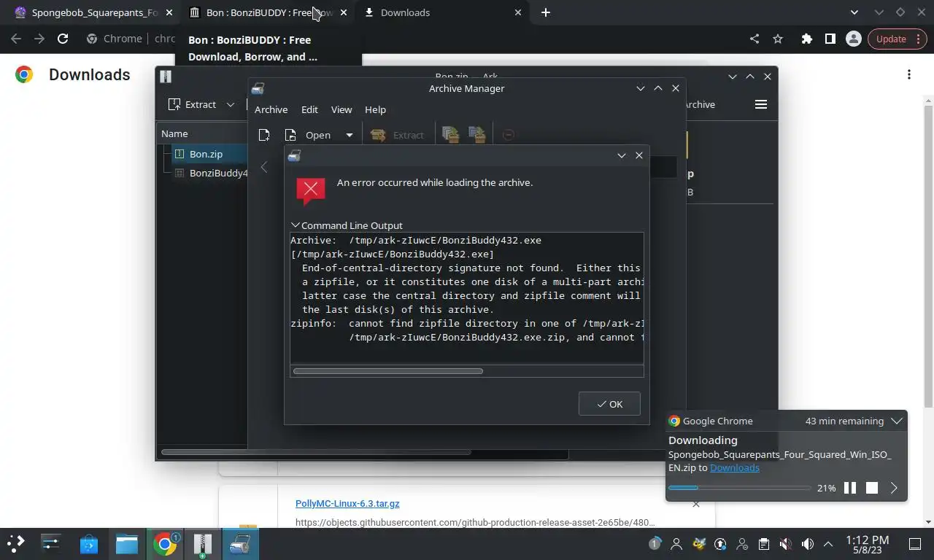
Task: Click the arrow icon on the download notification
Action: pos(894,488)
